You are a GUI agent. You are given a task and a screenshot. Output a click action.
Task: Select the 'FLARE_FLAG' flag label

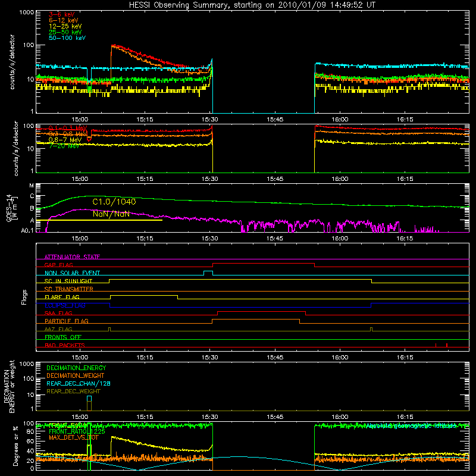pos(62,297)
